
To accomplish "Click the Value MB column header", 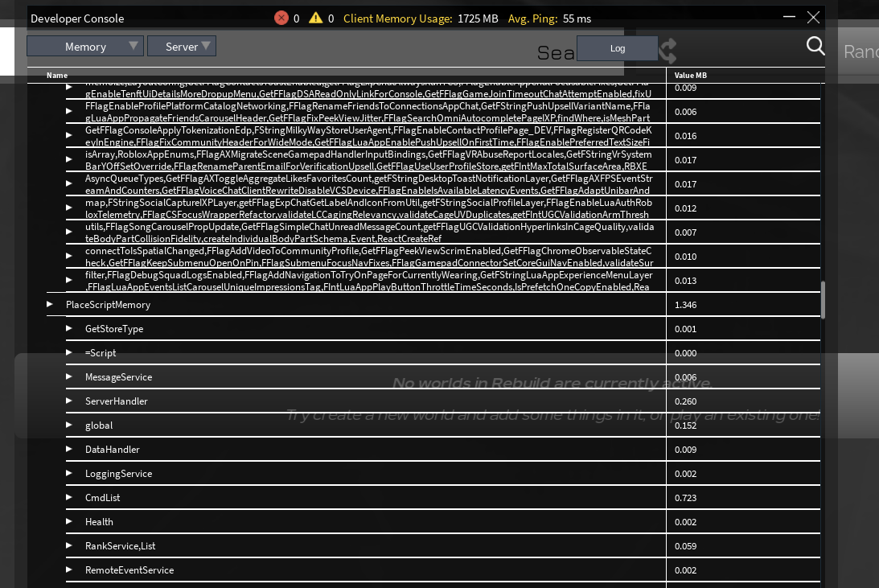I will point(690,75).
